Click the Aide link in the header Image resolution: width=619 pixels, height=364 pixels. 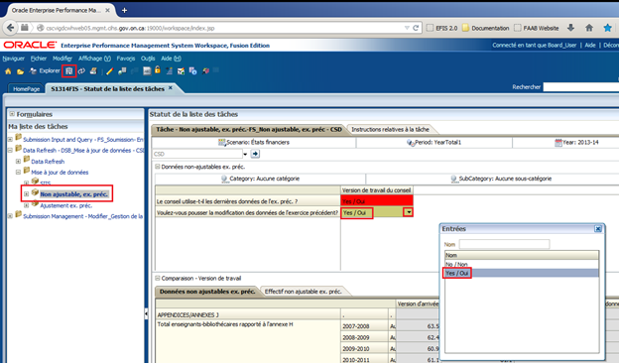pyautogui.click(x=590, y=45)
